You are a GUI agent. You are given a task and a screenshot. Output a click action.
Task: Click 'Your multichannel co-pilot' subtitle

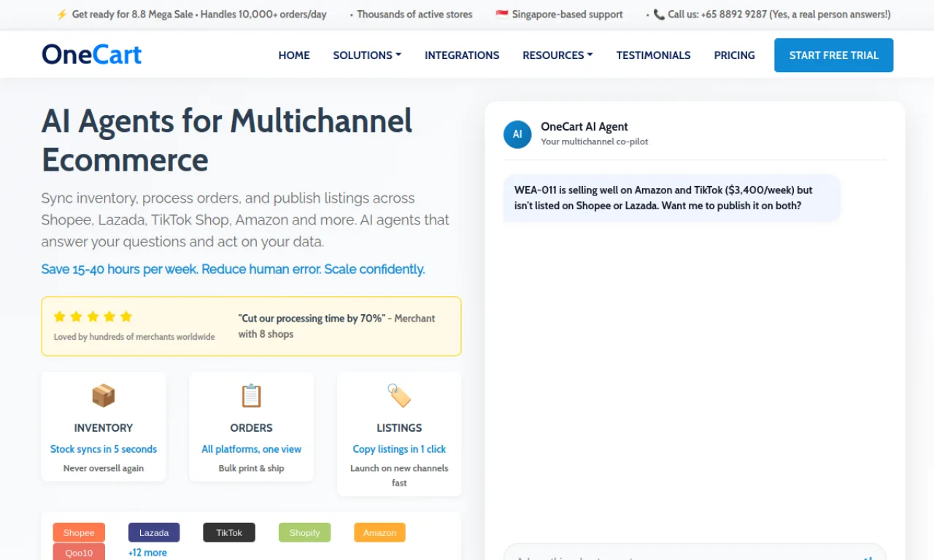pyautogui.click(x=595, y=141)
